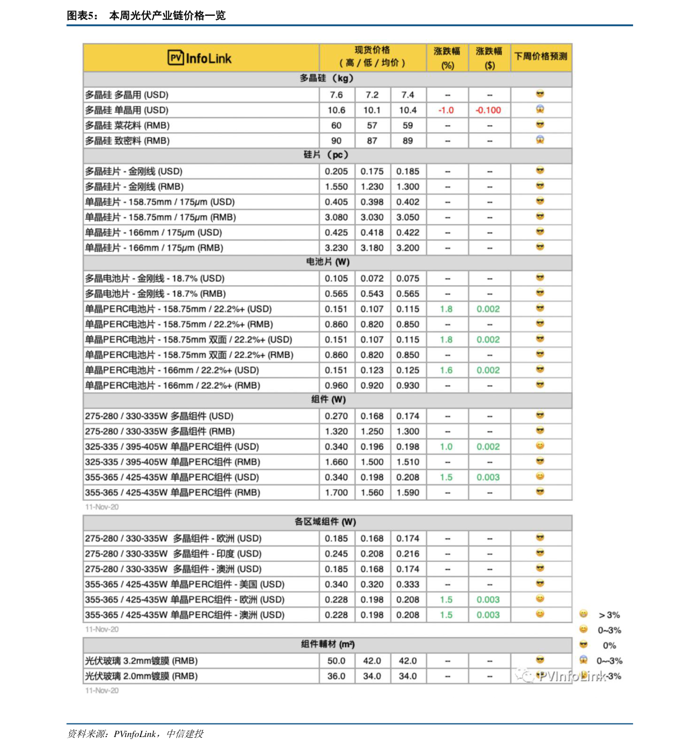Screen dimensions: 700x750
Task: Select the 硅片 (pc) section header
Action: pos(327,155)
